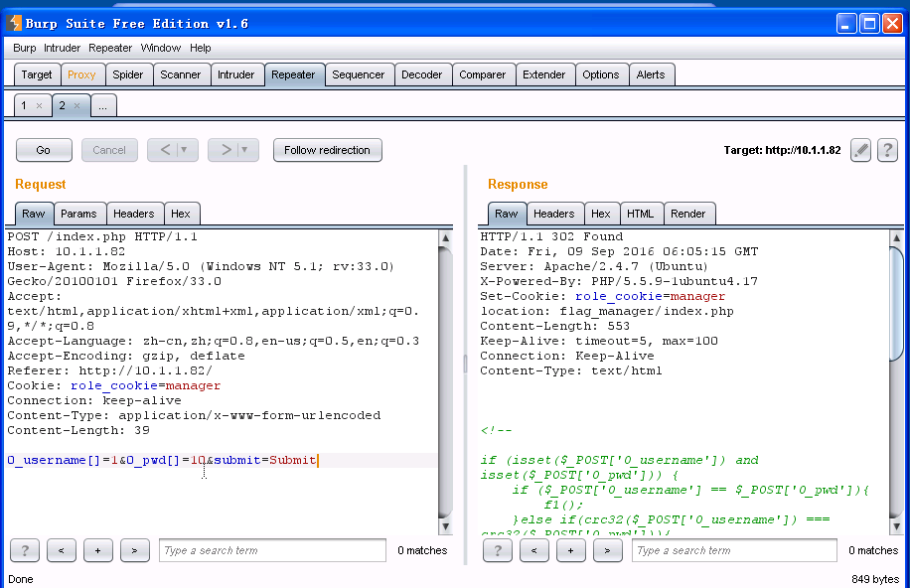
Task: Switch to the Decoder tool tab
Action: point(422,74)
